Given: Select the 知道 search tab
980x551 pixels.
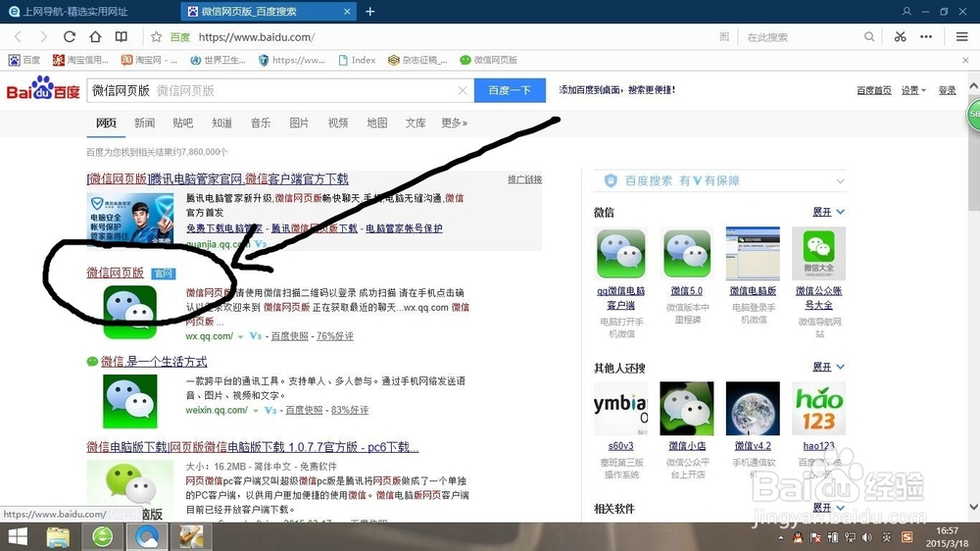Looking at the screenshot, I should 221,123.
